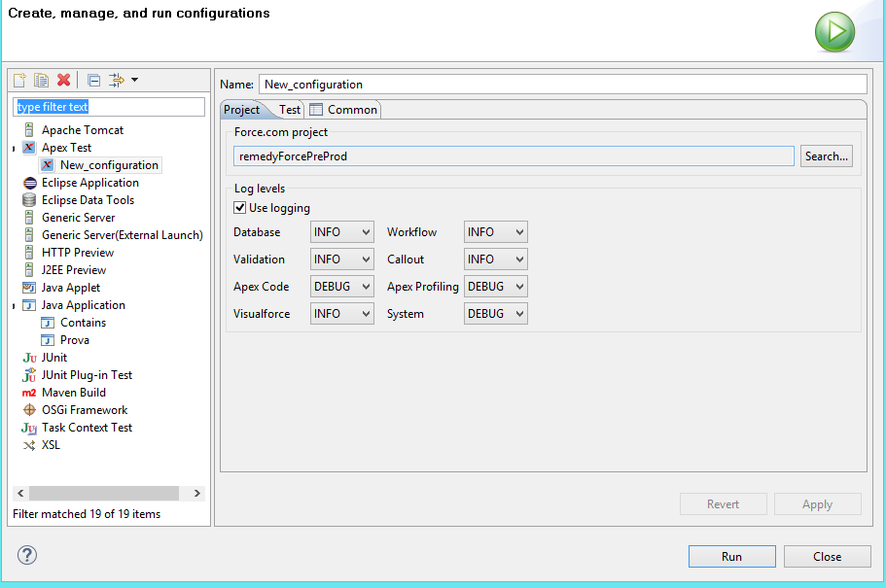Click the horizontal scrollbar in configuration list

103,494
